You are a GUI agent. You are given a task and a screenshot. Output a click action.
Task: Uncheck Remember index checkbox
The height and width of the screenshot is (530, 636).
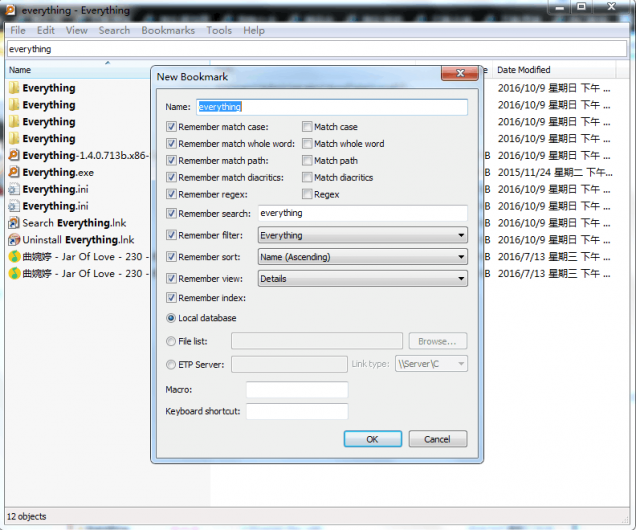pyautogui.click(x=171, y=298)
